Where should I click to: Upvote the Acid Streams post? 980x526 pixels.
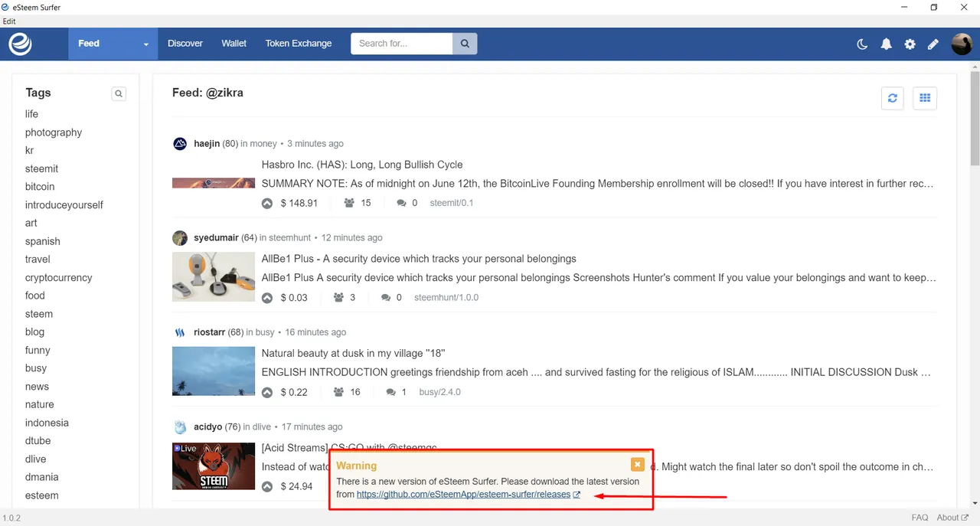point(267,487)
